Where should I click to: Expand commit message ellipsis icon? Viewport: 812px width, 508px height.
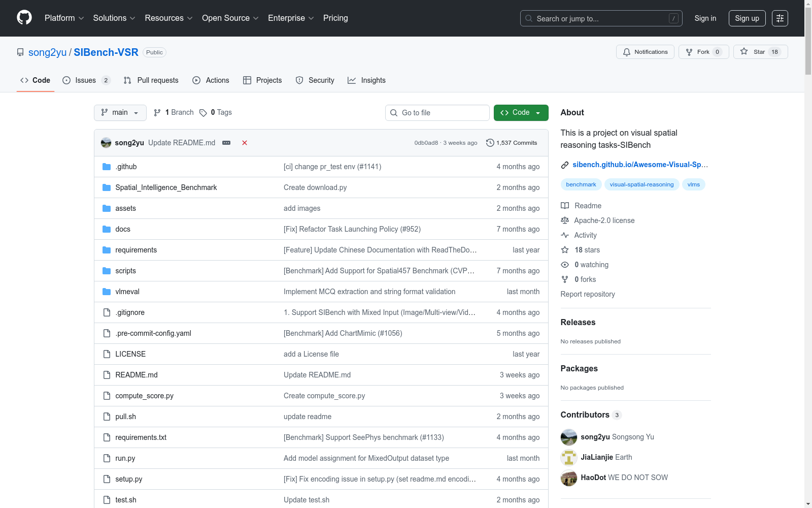(x=226, y=143)
